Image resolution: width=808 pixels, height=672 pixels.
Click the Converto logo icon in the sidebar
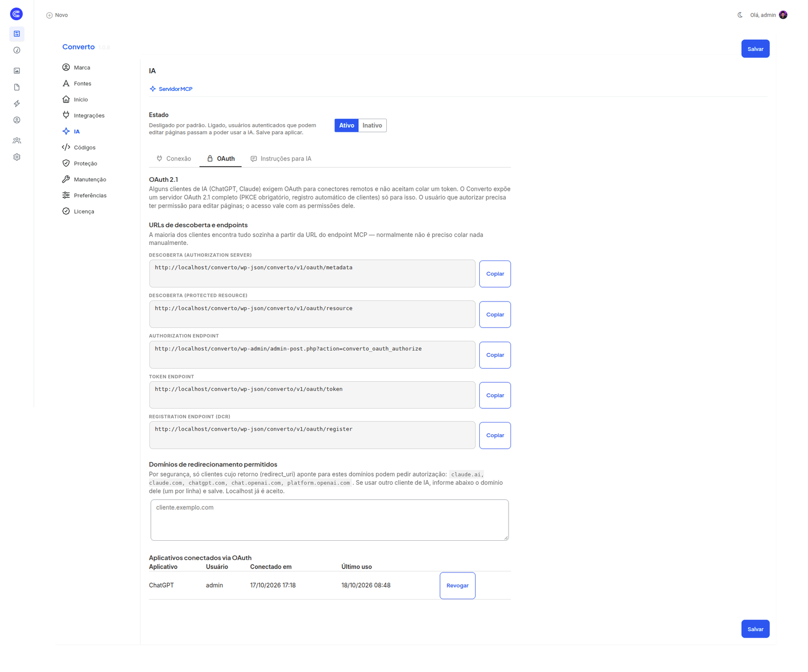tap(17, 14)
